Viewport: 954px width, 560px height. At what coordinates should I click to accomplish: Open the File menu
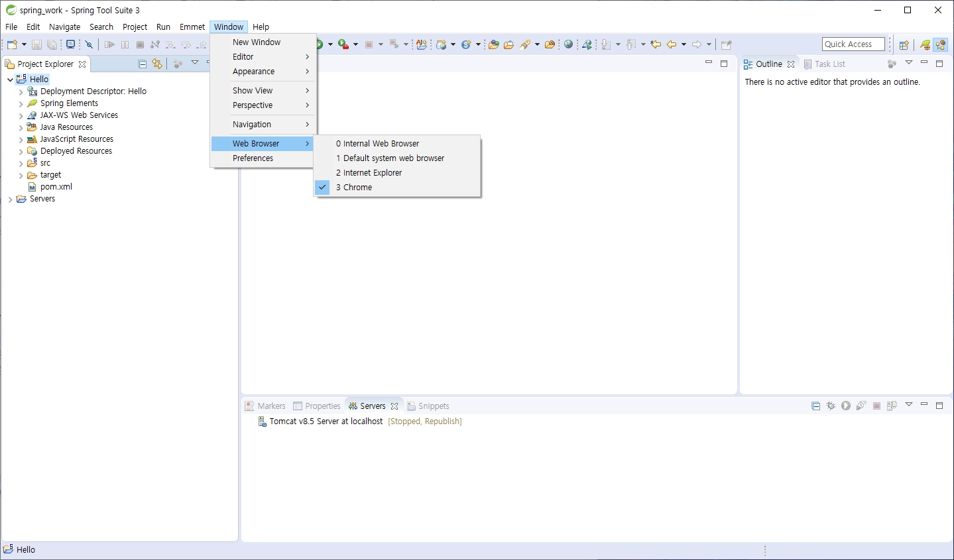tap(11, 27)
